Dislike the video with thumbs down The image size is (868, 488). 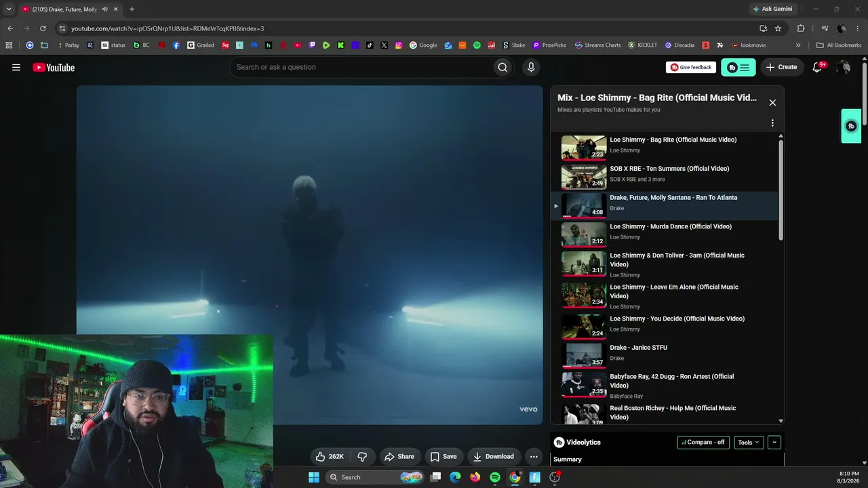click(x=362, y=456)
